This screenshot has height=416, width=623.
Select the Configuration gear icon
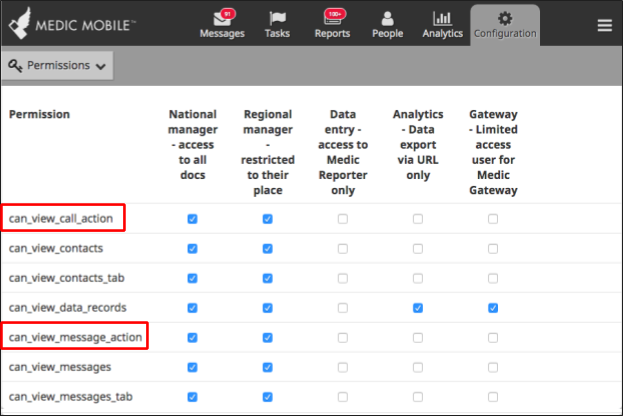click(x=505, y=18)
